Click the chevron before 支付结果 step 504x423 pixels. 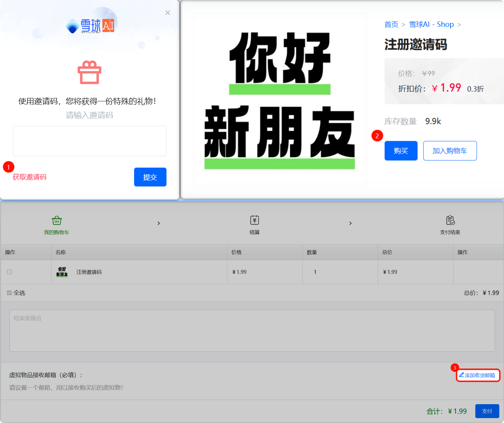coord(350,223)
